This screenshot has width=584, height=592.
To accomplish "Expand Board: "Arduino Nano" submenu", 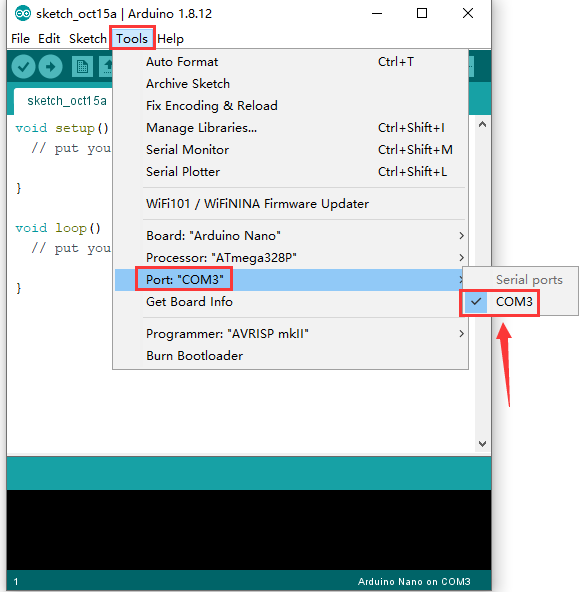I will (290, 236).
